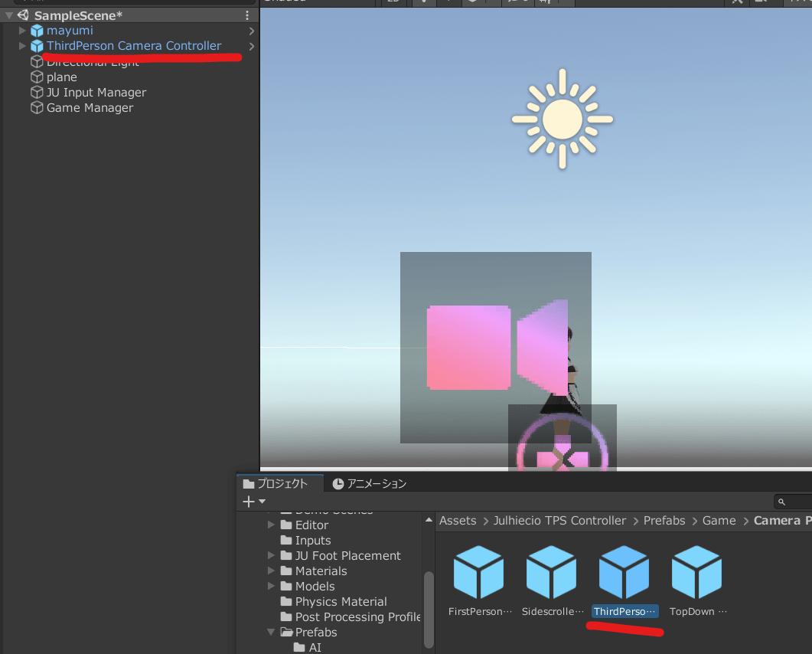Click the pink camera gizmo in scene
Viewport: 812px width, 654px height.
[x=497, y=347]
